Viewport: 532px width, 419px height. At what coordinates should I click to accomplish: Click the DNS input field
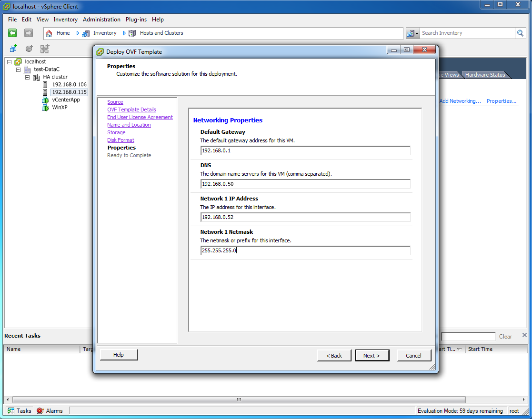pyautogui.click(x=305, y=184)
